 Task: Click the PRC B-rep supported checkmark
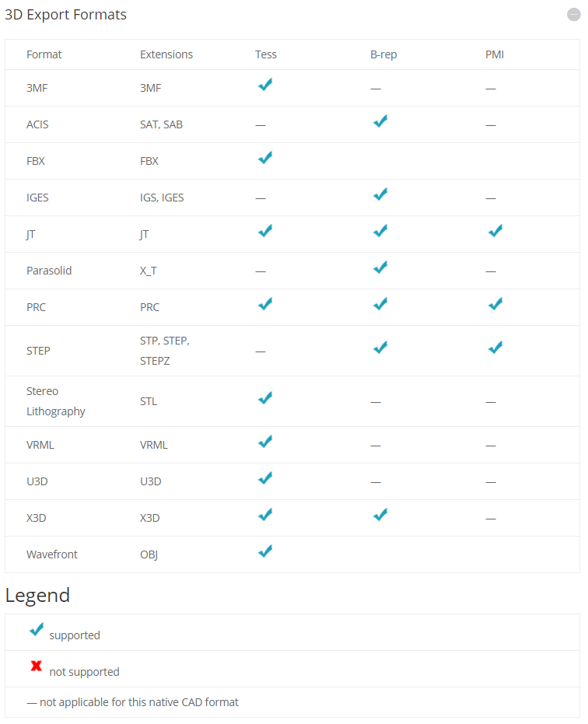point(380,304)
